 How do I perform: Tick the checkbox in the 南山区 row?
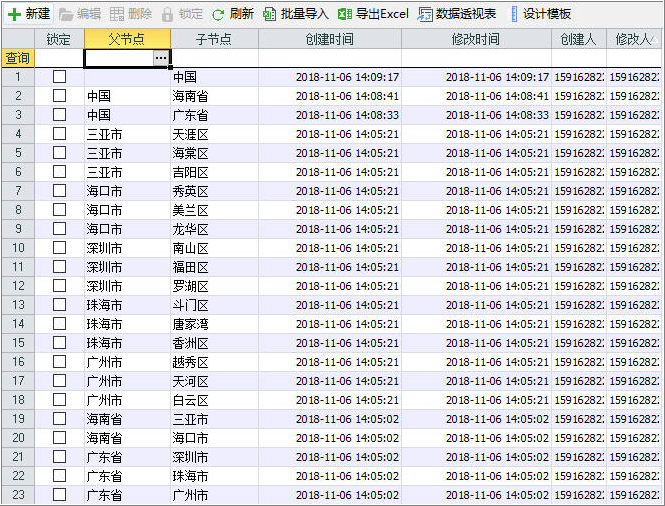(x=59, y=248)
